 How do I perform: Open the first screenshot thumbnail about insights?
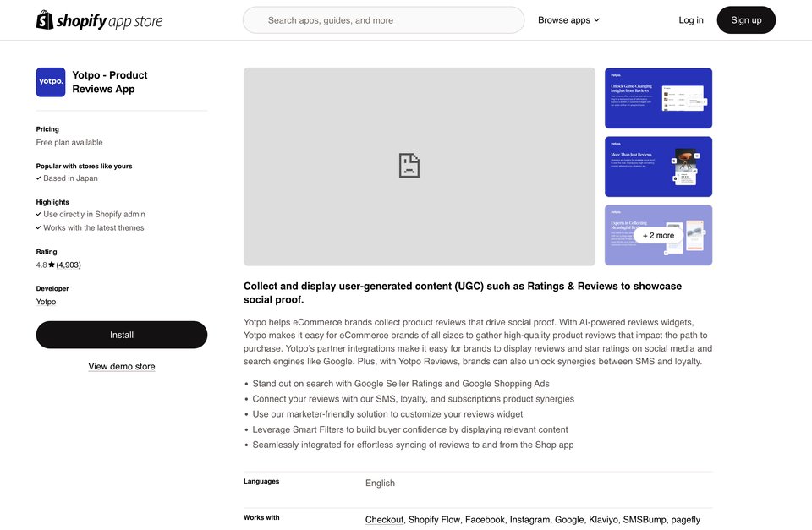click(658, 98)
